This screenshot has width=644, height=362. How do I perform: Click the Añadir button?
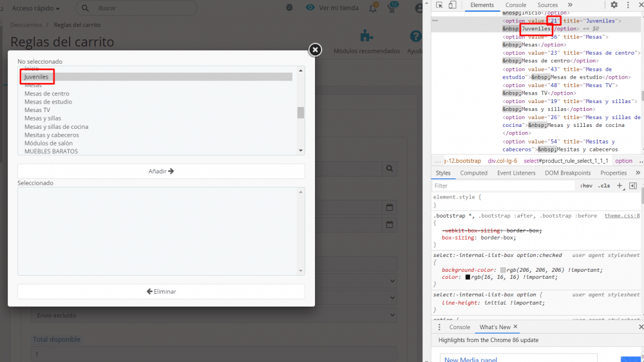click(x=161, y=171)
